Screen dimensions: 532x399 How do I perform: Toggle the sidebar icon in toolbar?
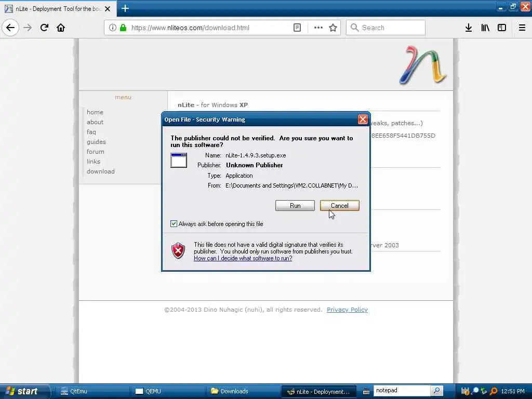point(501,28)
